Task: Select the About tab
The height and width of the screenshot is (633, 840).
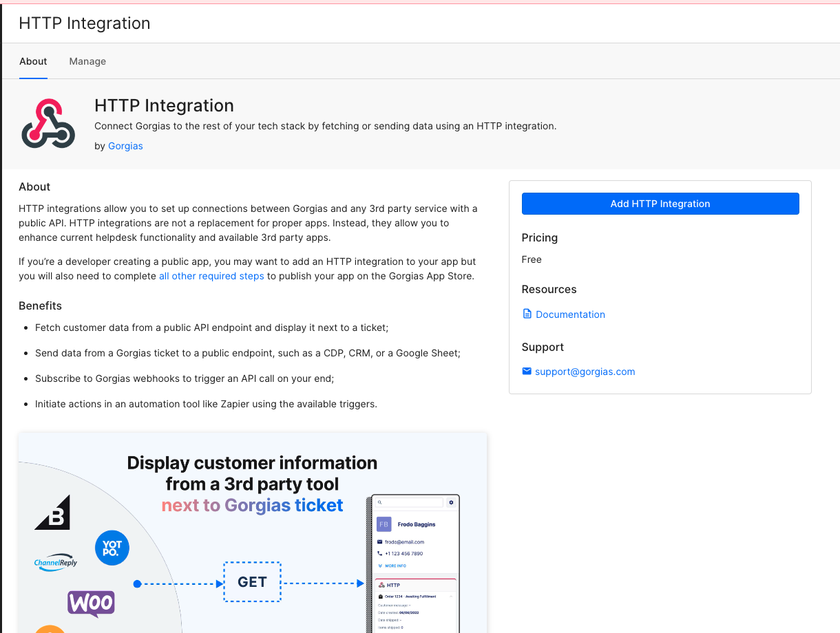Action: click(33, 61)
